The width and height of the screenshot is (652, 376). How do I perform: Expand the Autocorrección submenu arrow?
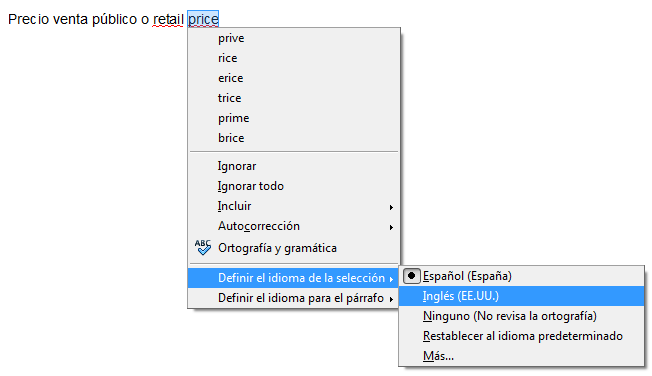[391, 227]
